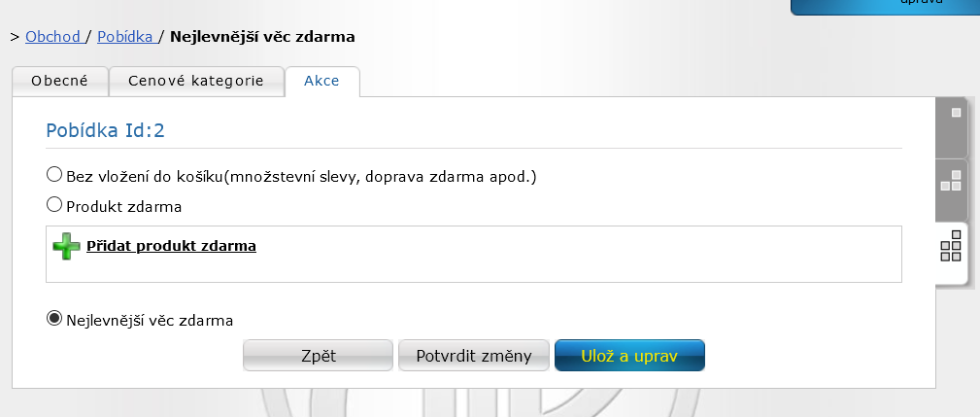The image size is (980, 417).
Task: Select the Akce tab
Action: pos(321,82)
